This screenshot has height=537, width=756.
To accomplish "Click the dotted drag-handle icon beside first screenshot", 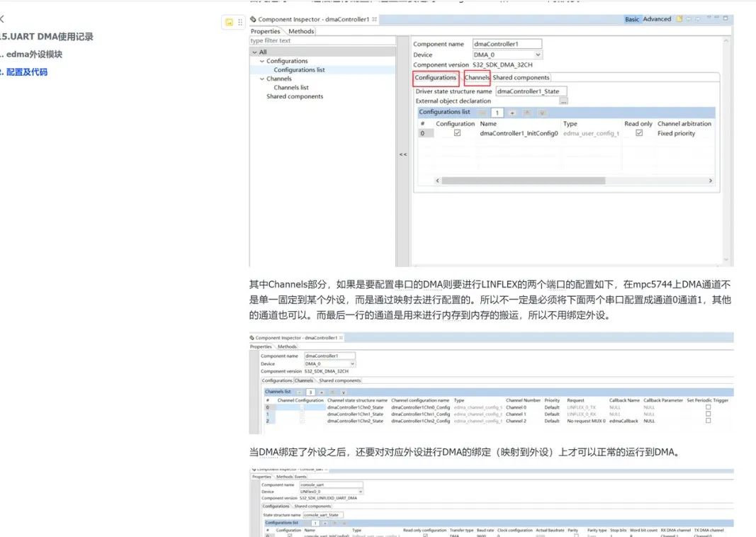I will coord(239,22).
